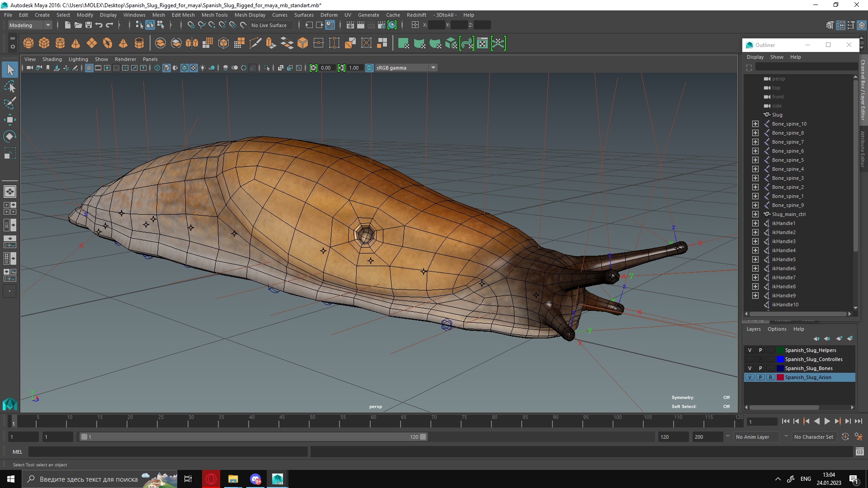Open Maya home icon in toolbox
This screenshot has height=488, width=868.
[10, 404]
